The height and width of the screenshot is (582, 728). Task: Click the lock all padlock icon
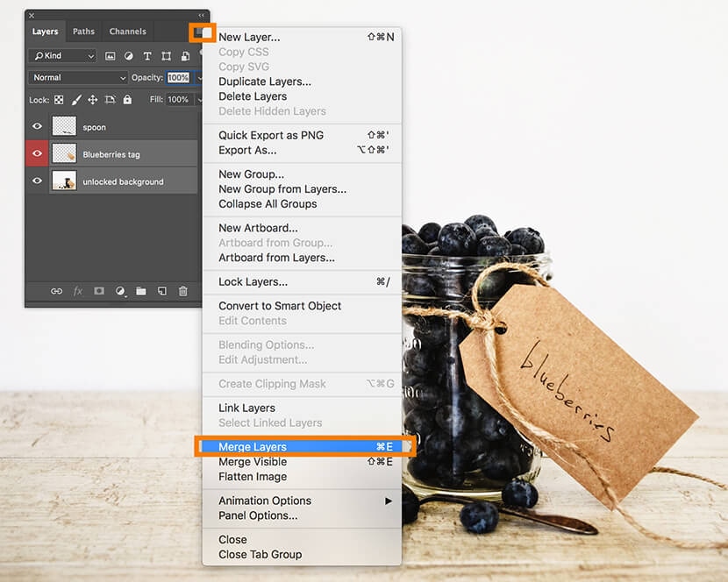[127, 100]
